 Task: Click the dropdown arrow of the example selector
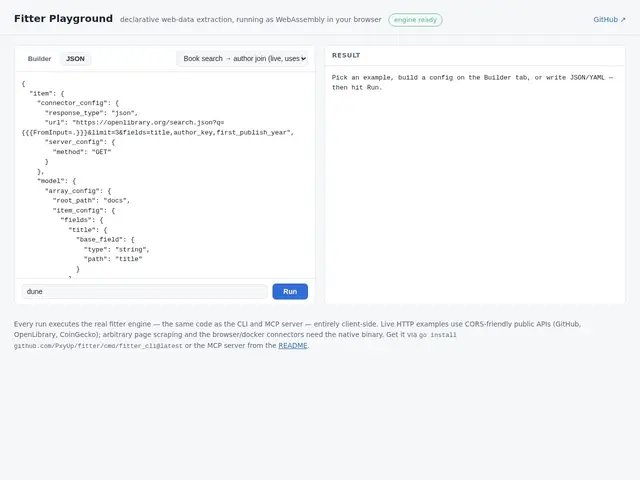click(303, 59)
